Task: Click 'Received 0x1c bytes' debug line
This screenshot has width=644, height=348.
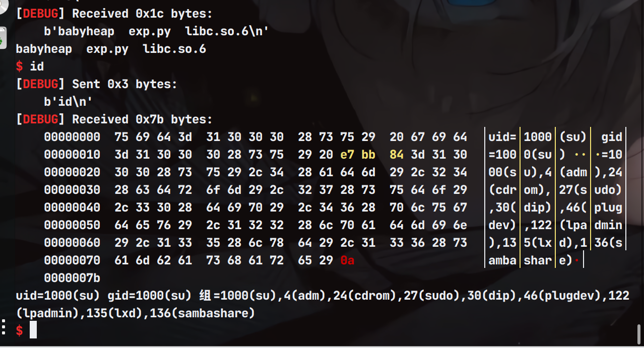Action: (142, 14)
